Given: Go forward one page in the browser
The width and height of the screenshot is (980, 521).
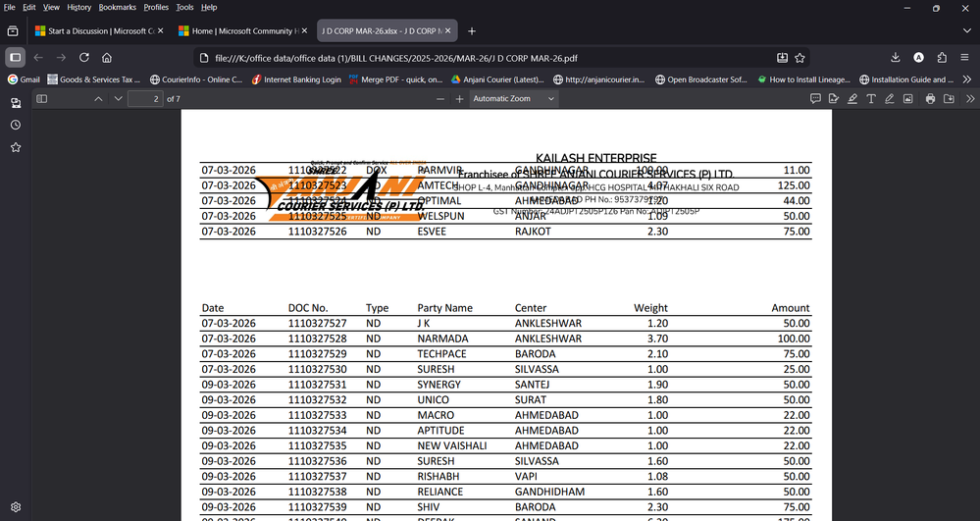Looking at the screenshot, I should pyautogui.click(x=61, y=58).
